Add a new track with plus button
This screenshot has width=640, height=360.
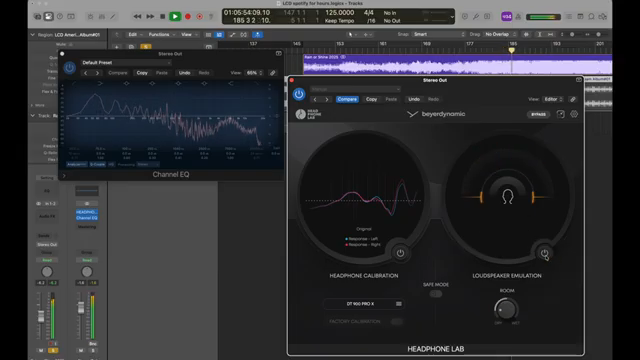coord(117,47)
